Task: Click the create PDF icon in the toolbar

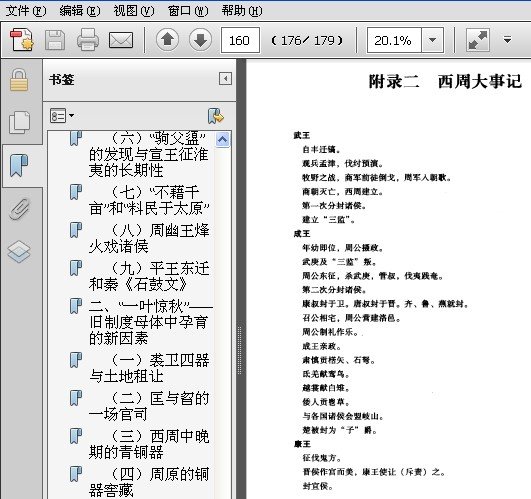Action: click(x=22, y=40)
